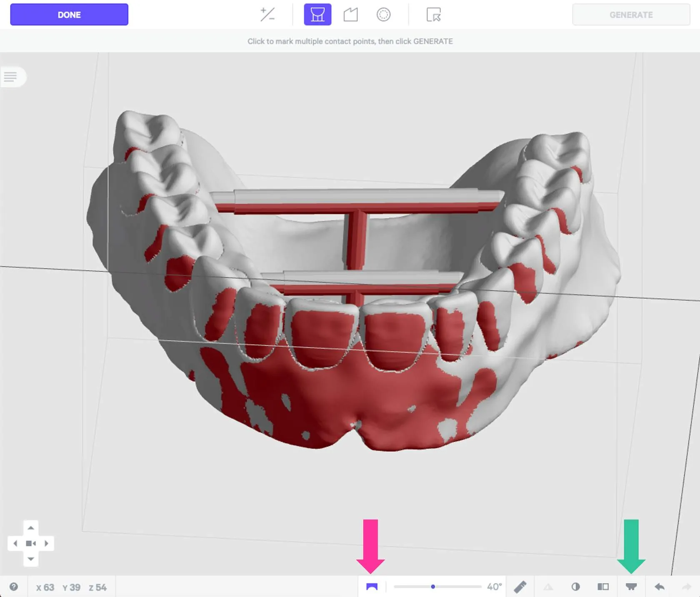Viewport: 700px width, 597px height.
Task: Toggle the model view icon by green arrow
Action: pos(631,587)
